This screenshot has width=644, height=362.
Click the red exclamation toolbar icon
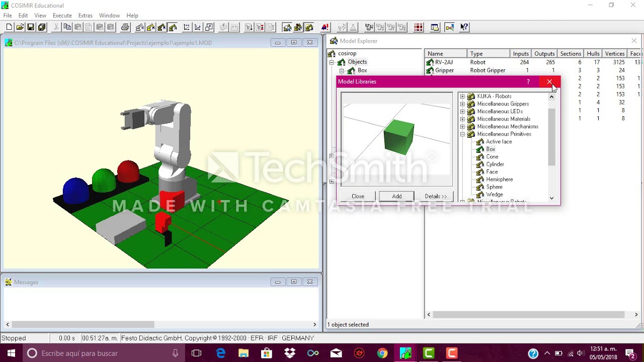[325, 27]
